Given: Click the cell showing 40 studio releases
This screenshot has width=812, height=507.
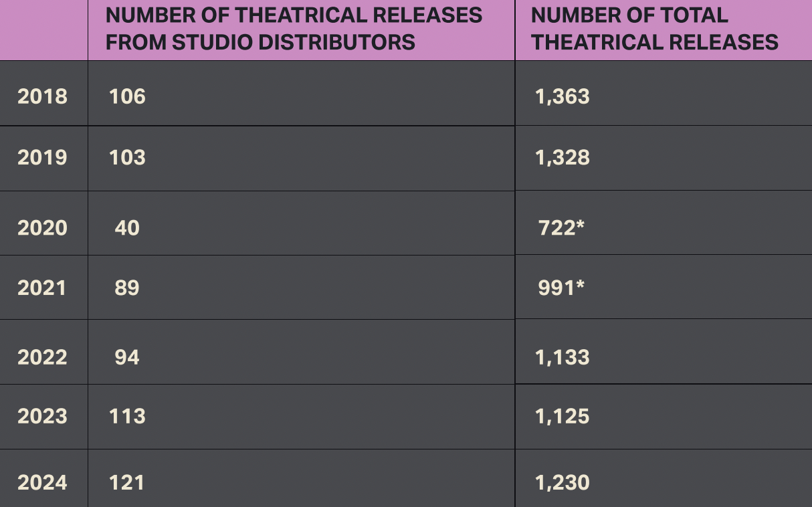Looking at the screenshot, I should 127,227.
